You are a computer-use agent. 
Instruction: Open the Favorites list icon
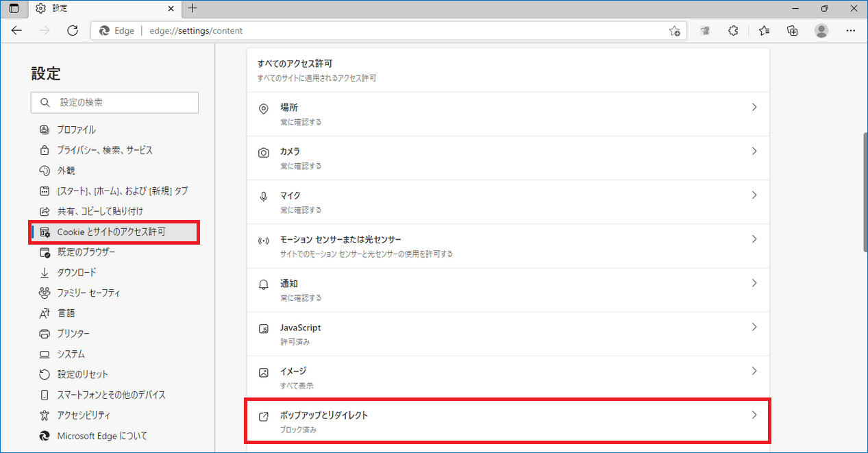764,31
